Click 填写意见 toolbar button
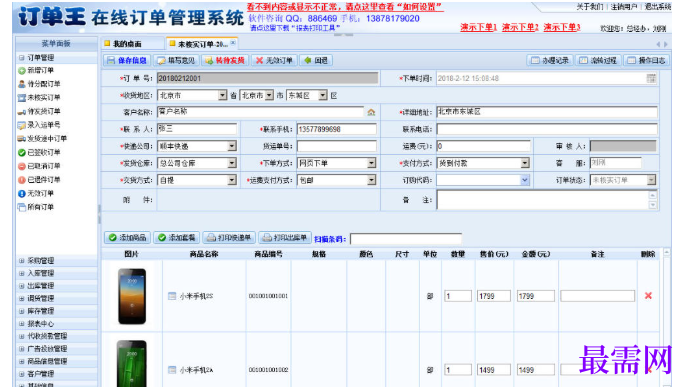Viewport: 691px width, 391px height. pyautogui.click(x=176, y=60)
